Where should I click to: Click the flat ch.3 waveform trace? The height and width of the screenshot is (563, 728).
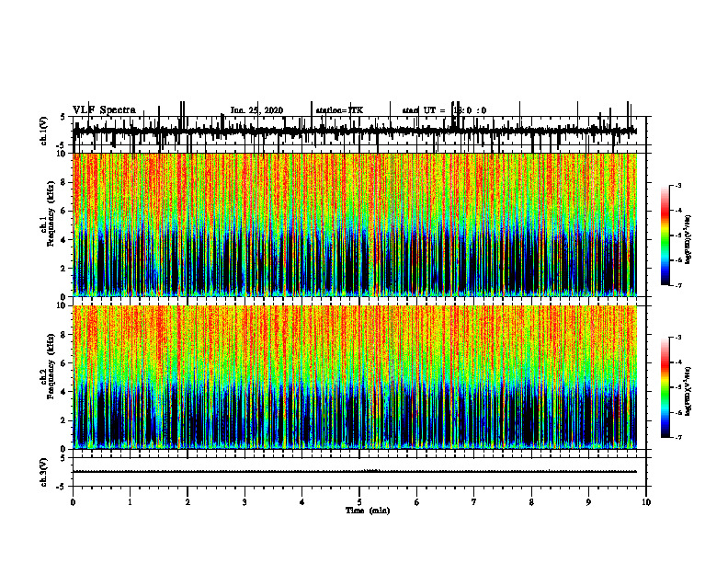(355, 472)
